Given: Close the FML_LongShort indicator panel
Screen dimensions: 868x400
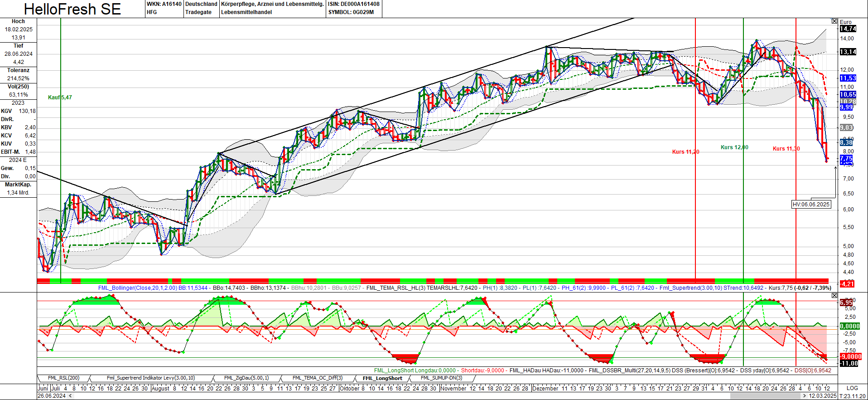Looking at the screenshot, I should tap(834, 295).
